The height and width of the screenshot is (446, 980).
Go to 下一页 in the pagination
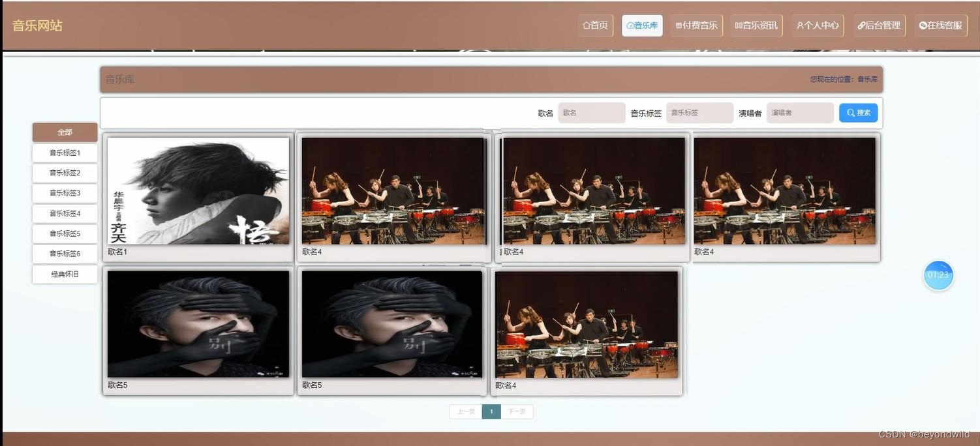517,411
